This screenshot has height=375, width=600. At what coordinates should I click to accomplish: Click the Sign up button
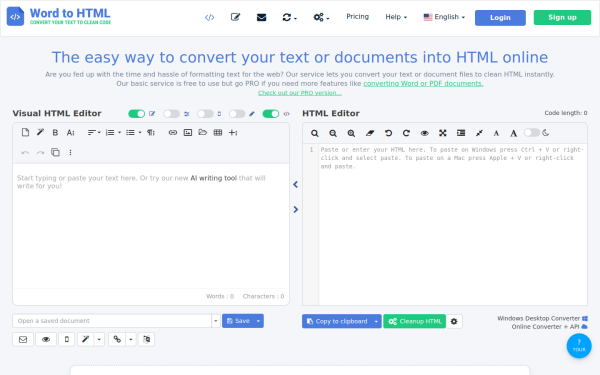pyautogui.click(x=562, y=17)
